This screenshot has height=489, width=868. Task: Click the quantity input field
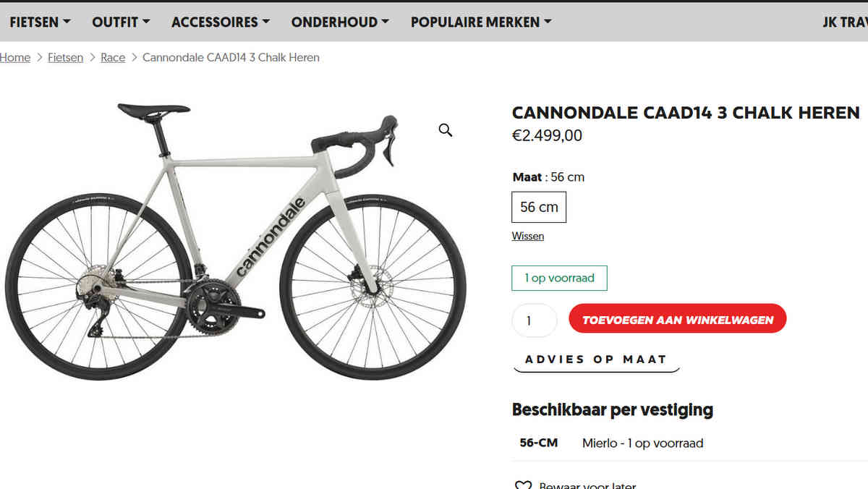click(x=534, y=320)
